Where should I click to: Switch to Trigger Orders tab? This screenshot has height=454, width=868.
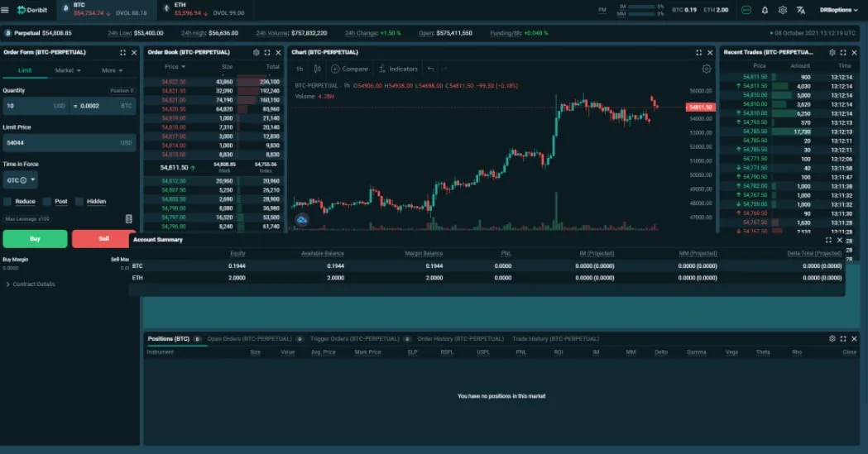pyautogui.click(x=354, y=339)
